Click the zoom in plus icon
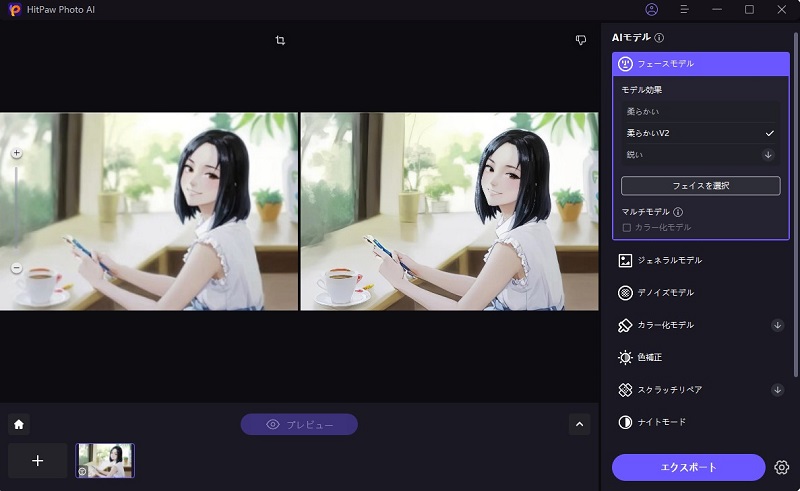Screen dimensions: 800x491 (x=16, y=154)
